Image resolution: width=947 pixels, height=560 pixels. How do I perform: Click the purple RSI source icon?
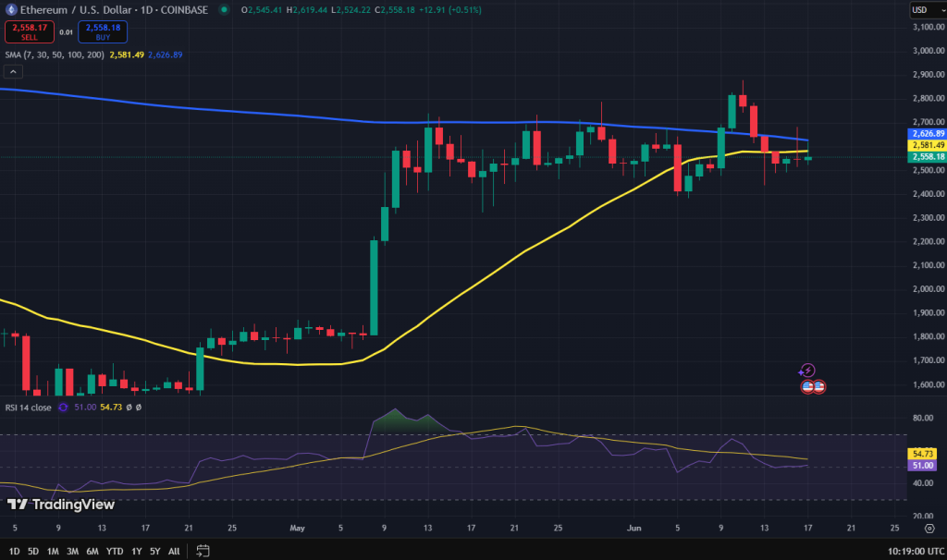[x=63, y=408]
